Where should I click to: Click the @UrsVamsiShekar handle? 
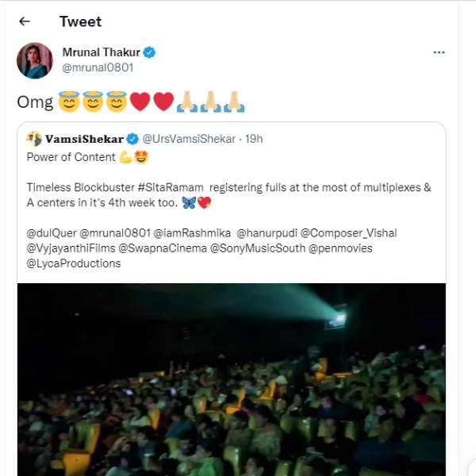[x=188, y=139]
